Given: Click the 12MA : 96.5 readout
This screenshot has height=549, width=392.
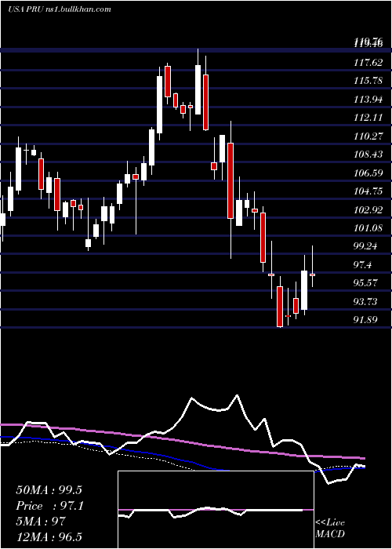Looking at the screenshot, I should 49,536.
